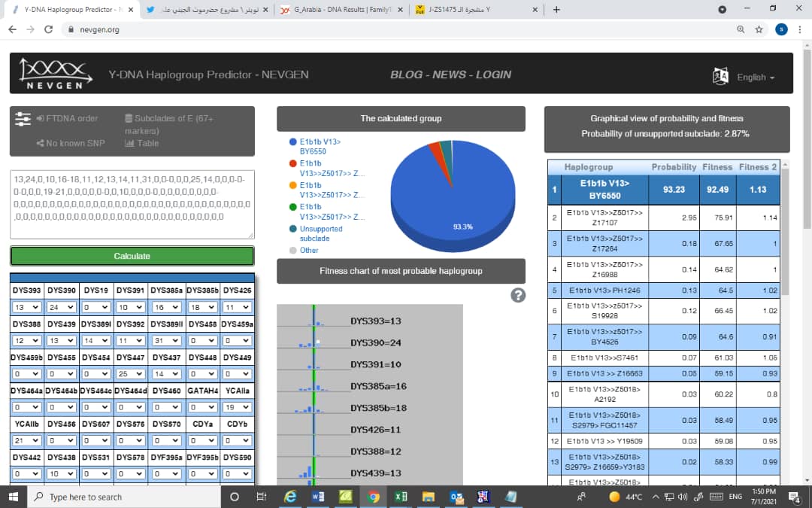Viewport: 812px width, 508px height.
Task: Open Word from the taskbar
Action: [318, 497]
